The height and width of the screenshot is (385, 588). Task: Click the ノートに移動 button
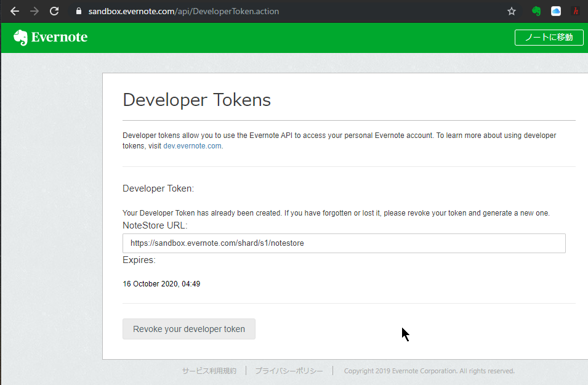pos(549,38)
